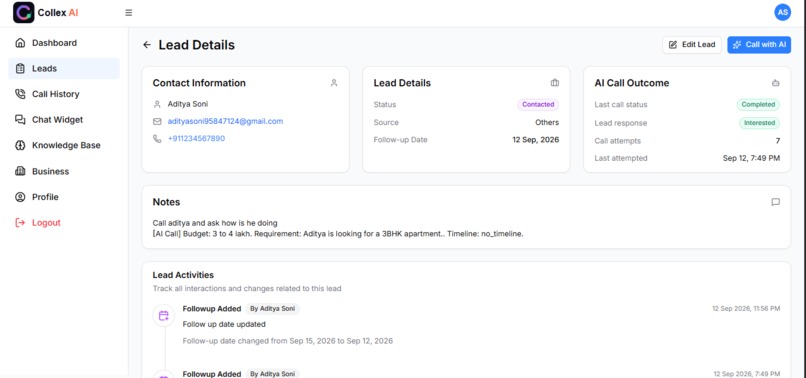Click the Knowledge Base icon

pyautogui.click(x=20, y=146)
